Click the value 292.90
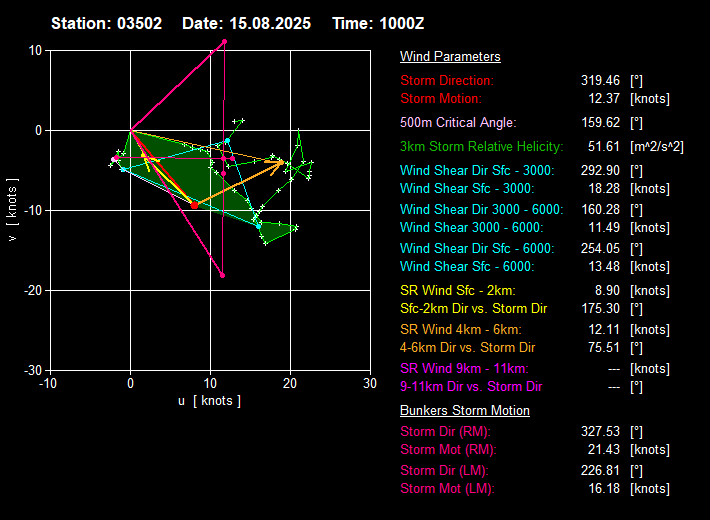The height and width of the screenshot is (520, 710). (600, 171)
